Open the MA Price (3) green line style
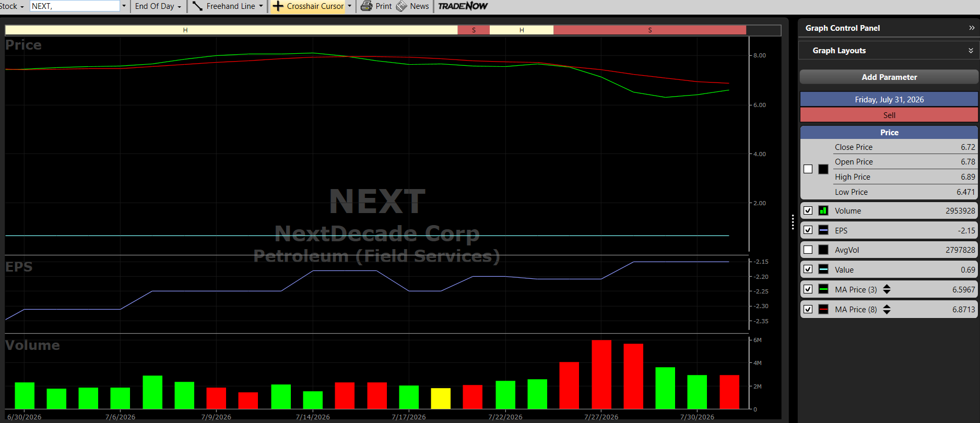The width and height of the screenshot is (980, 423). tap(823, 289)
